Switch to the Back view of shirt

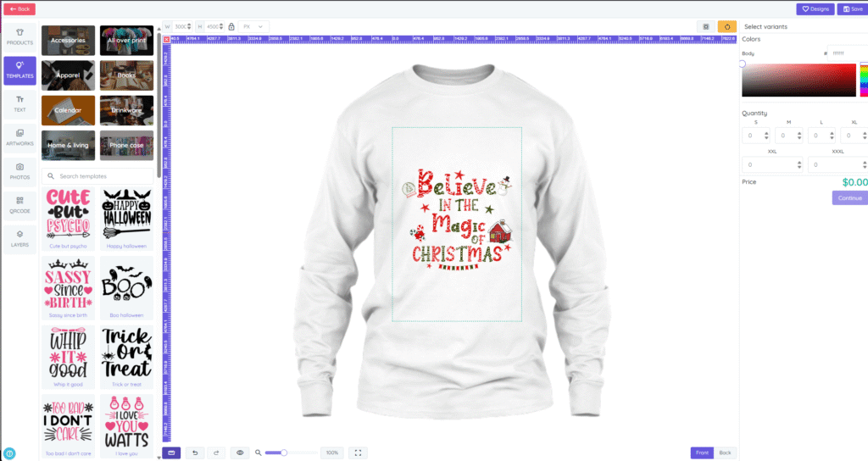(725, 453)
